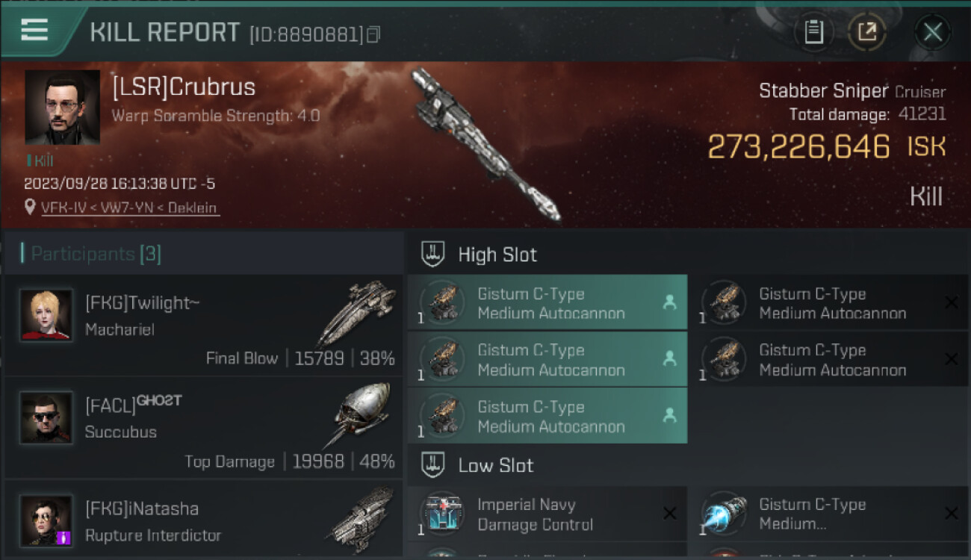Select the Machariel ship icon
This screenshot has height=560, width=971.
pos(357,314)
